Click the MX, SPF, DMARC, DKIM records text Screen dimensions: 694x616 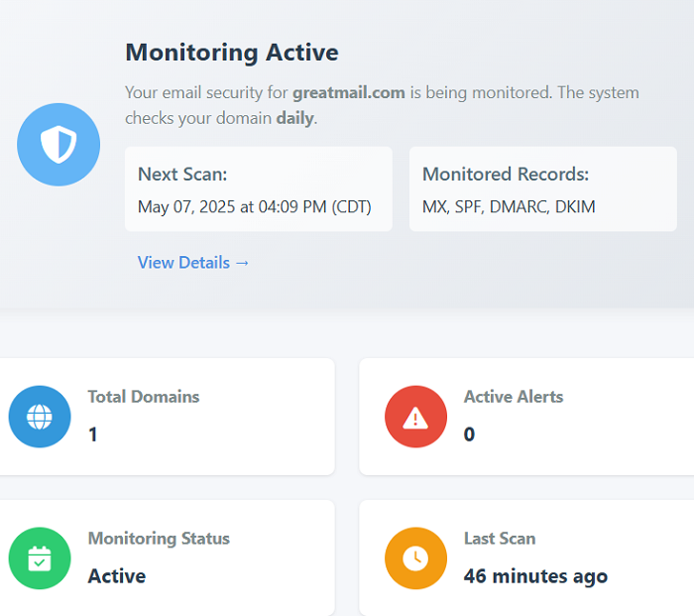pos(509,207)
